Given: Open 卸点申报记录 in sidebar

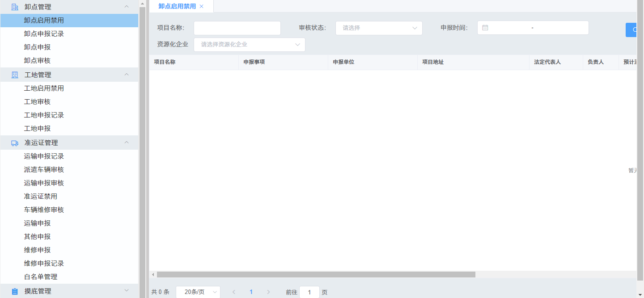Looking at the screenshot, I should tap(44, 34).
